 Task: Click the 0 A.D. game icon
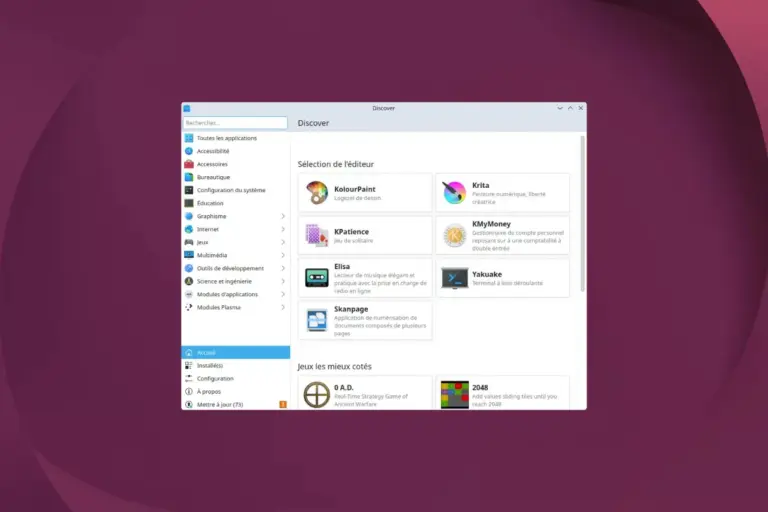(316, 395)
